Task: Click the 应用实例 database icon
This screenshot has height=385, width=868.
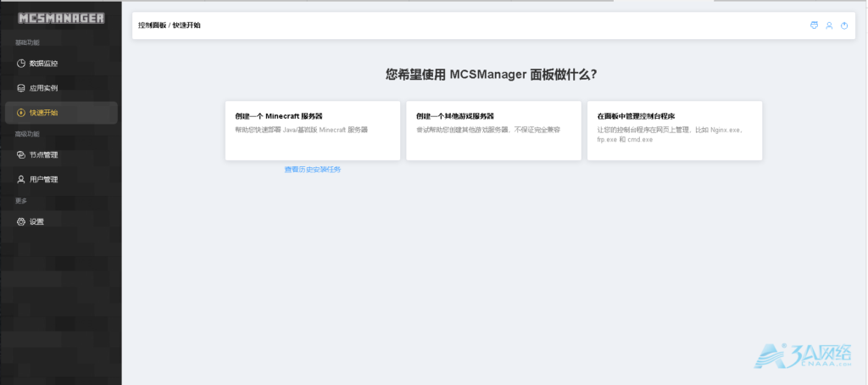Action: pyautogui.click(x=21, y=88)
